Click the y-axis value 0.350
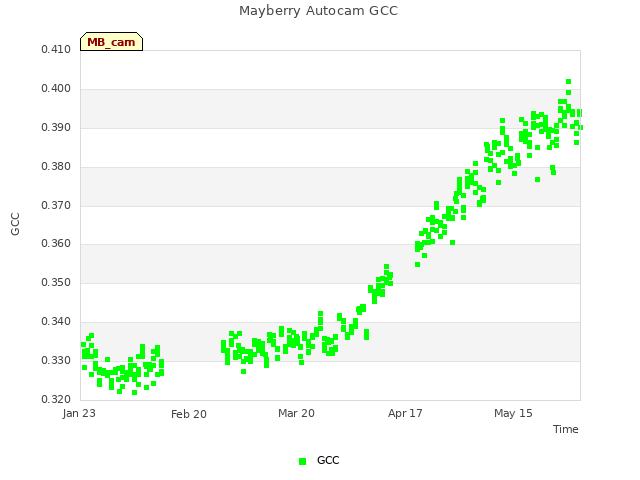The height and width of the screenshot is (480, 640). pos(56,282)
